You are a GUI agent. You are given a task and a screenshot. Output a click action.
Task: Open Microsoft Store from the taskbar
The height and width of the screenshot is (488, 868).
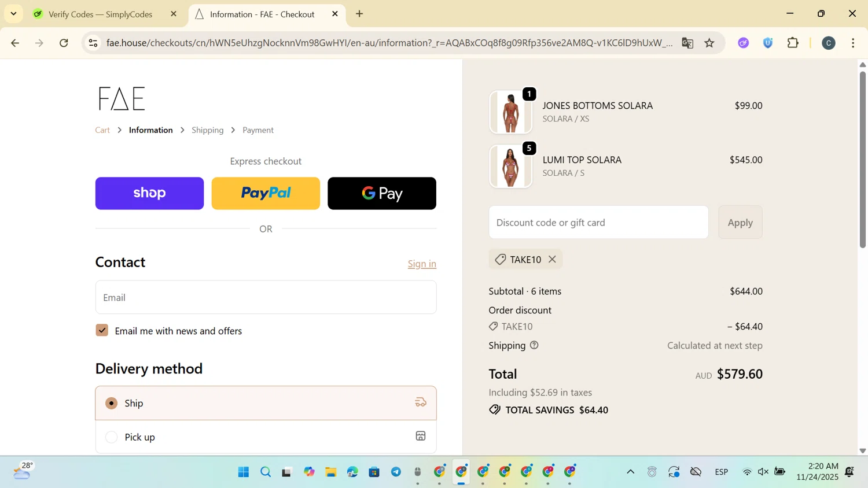(x=374, y=472)
